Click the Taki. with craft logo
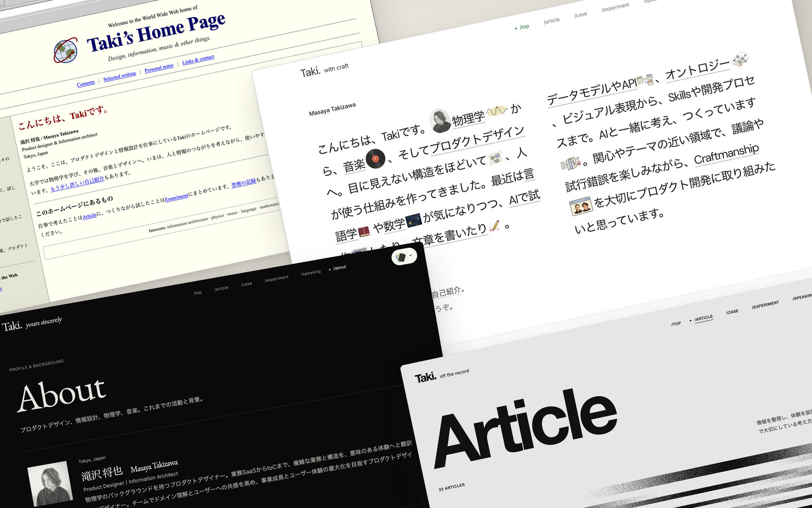 click(x=324, y=70)
